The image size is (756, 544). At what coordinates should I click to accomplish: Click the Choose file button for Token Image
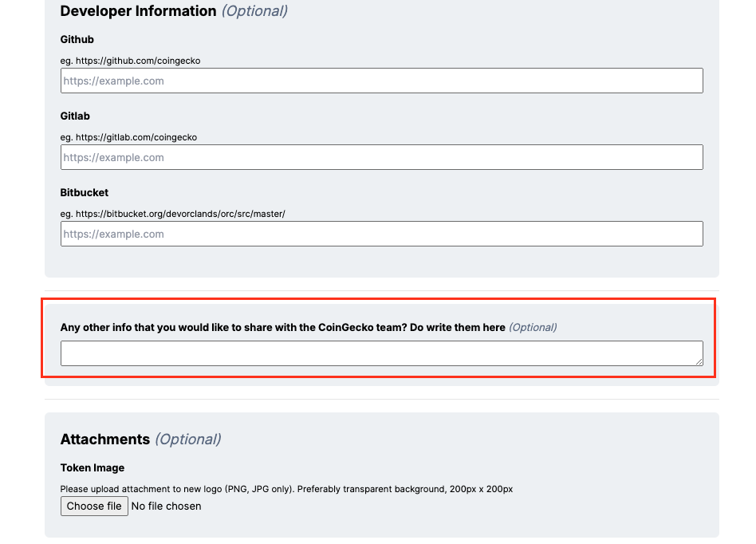94,506
